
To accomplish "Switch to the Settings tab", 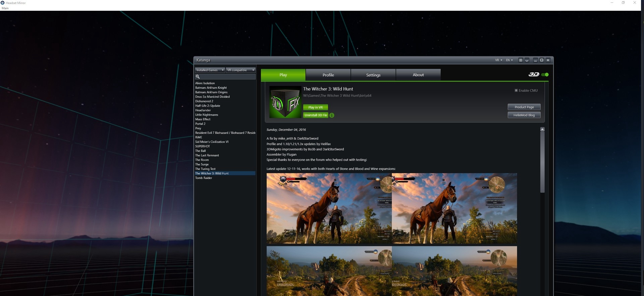I will click(373, 75).
